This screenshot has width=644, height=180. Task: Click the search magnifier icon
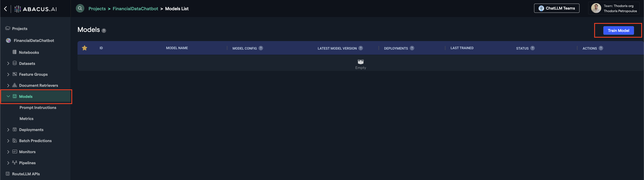tap(80, 9)
